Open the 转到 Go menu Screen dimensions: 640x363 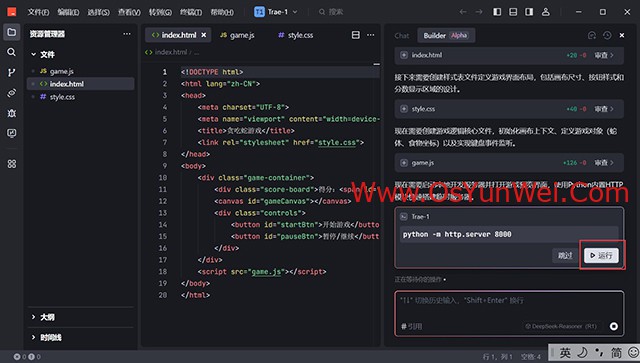click(x=160, y=12)
